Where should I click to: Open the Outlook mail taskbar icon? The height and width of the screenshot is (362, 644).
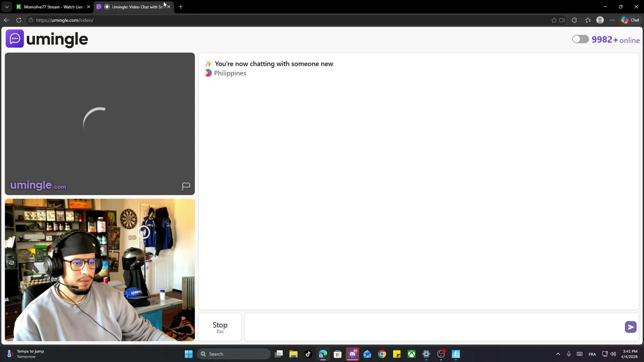coord(367,354)
